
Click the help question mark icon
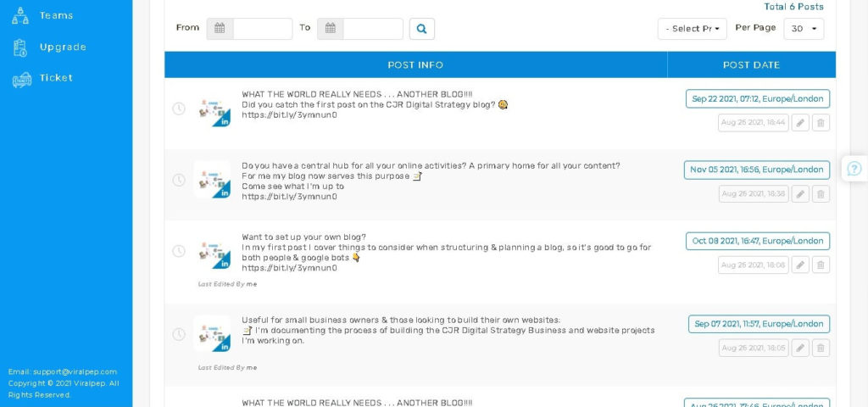[854, 169]
